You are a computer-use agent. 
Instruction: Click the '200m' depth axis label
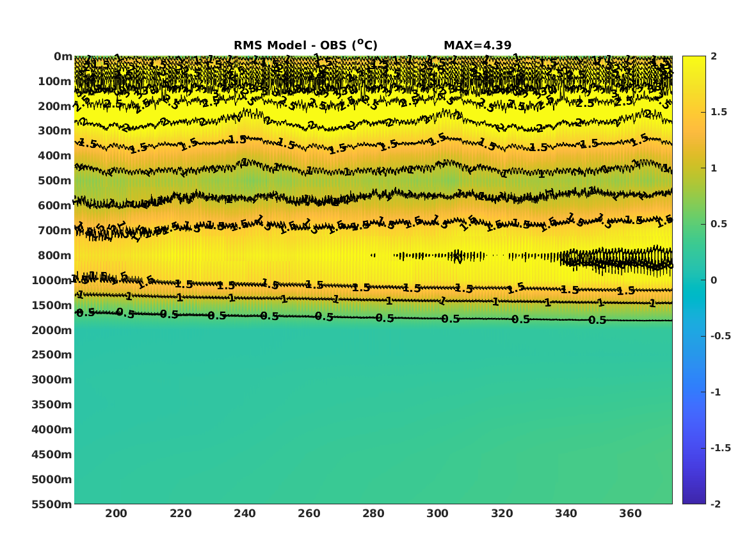coord(55,106)
